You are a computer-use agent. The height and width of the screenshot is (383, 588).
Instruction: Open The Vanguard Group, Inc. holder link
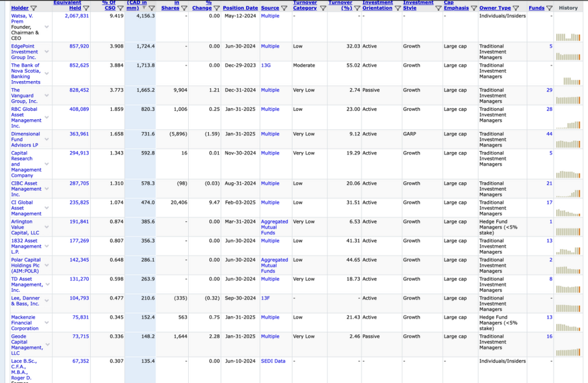(24, 96)
